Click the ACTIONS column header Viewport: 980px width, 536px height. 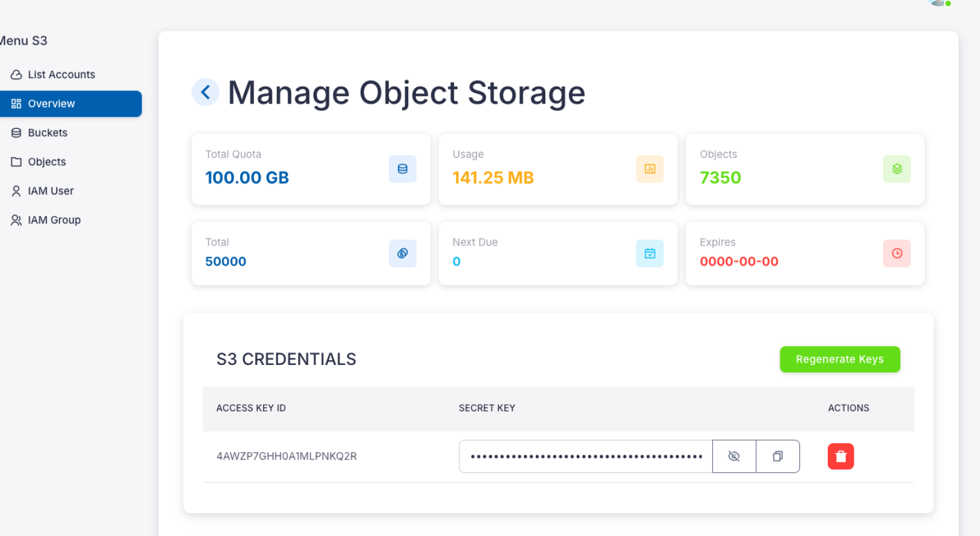848,408
